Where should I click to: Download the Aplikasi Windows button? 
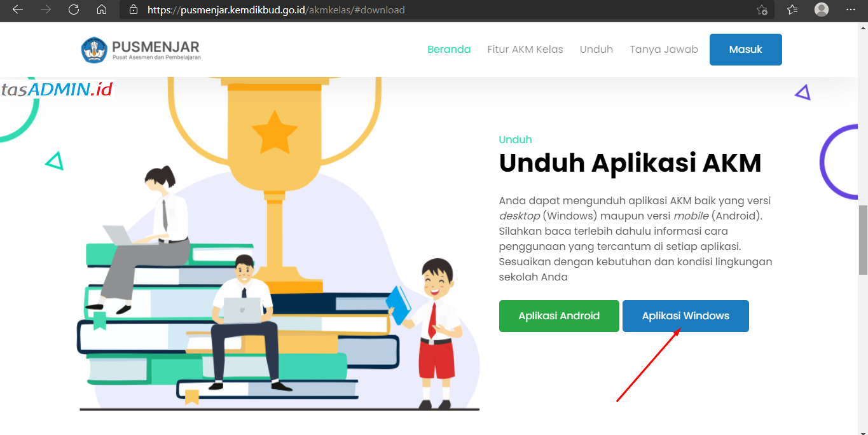tap(685, 316)
